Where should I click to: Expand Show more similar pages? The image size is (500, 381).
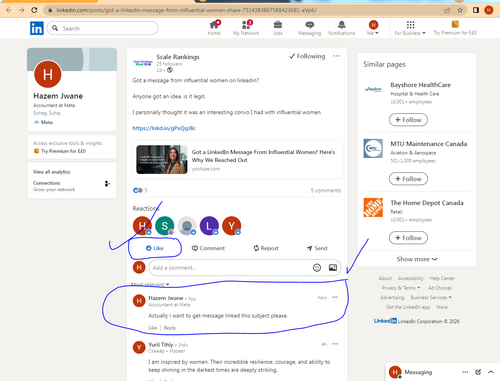click(417, 259)
